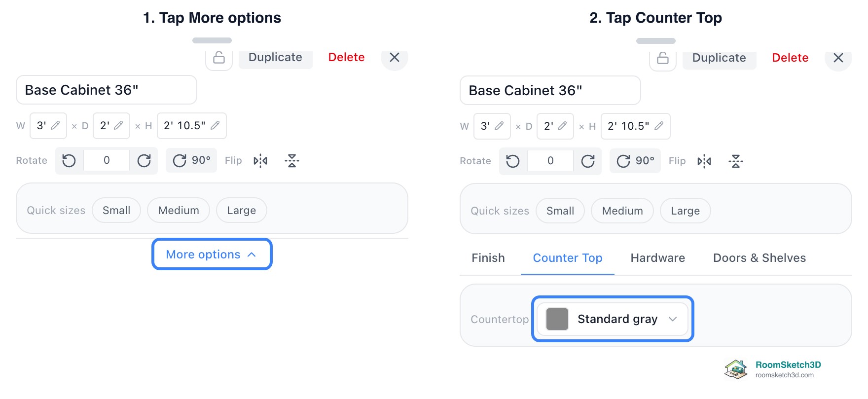
Task: Choose Small quick size in the right panel
Action: pos(560,211)
